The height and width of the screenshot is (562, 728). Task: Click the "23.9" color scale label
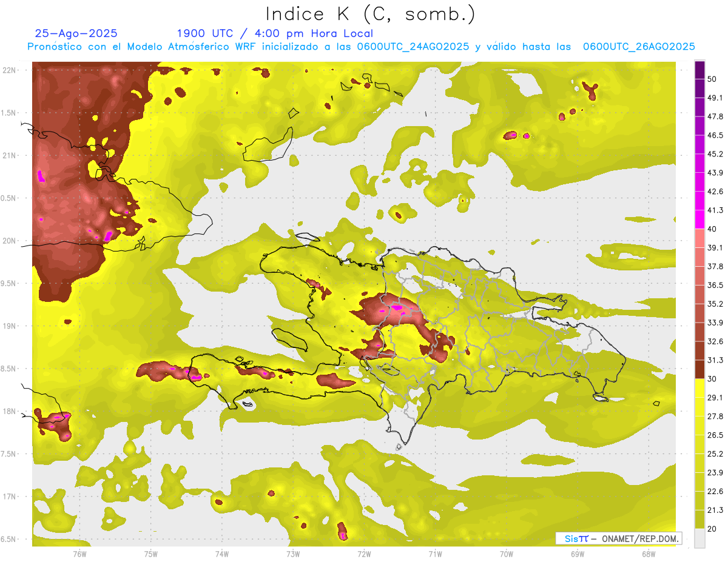715,473
